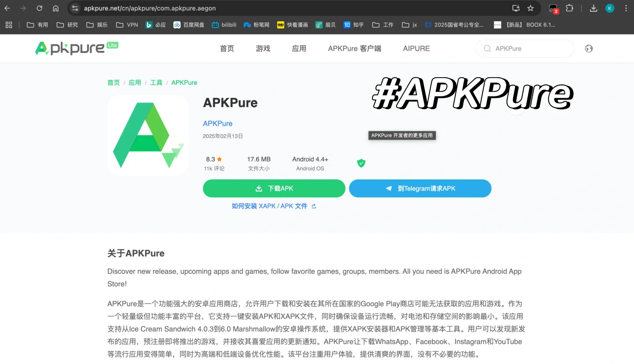Expand the jx bookmark folder

409,25
